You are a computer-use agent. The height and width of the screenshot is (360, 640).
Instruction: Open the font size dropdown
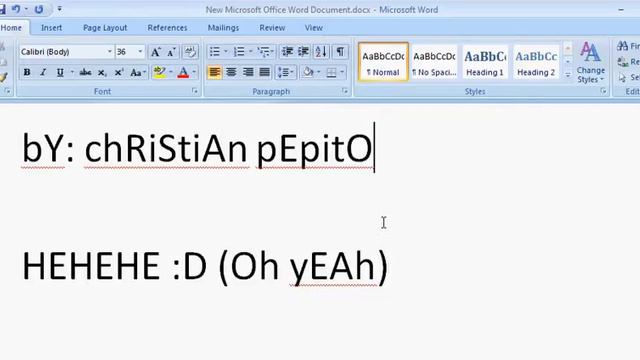pyautogui.click(x=140, y=52)
